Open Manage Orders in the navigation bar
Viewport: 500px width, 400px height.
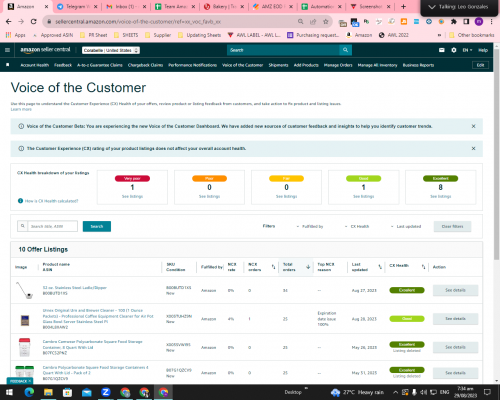[x=338, y=65]
